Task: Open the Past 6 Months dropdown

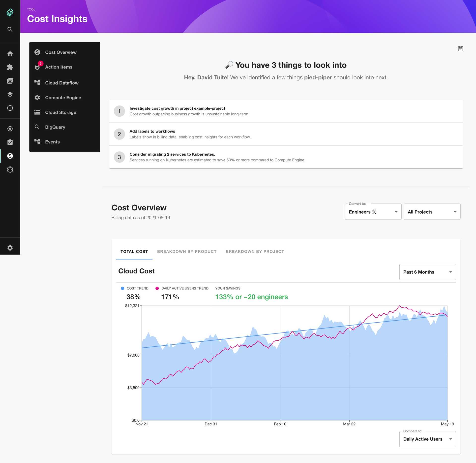Action: 427,272
